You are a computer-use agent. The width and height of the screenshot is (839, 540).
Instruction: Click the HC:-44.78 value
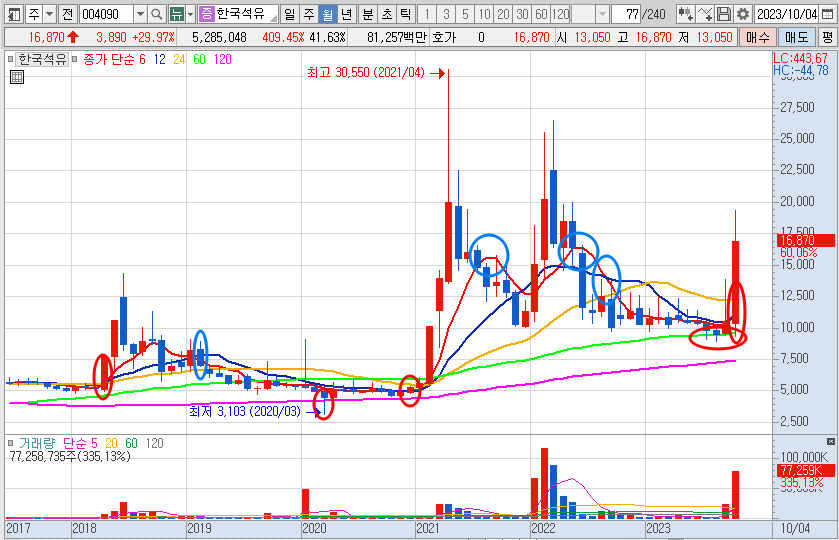pos(800,70)
